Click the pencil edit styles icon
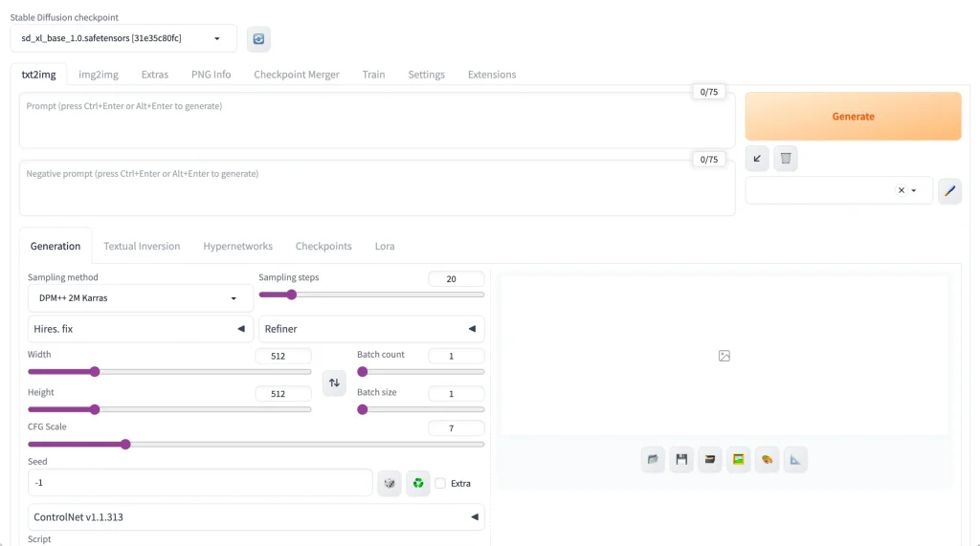980x546 pixels. 949,190
